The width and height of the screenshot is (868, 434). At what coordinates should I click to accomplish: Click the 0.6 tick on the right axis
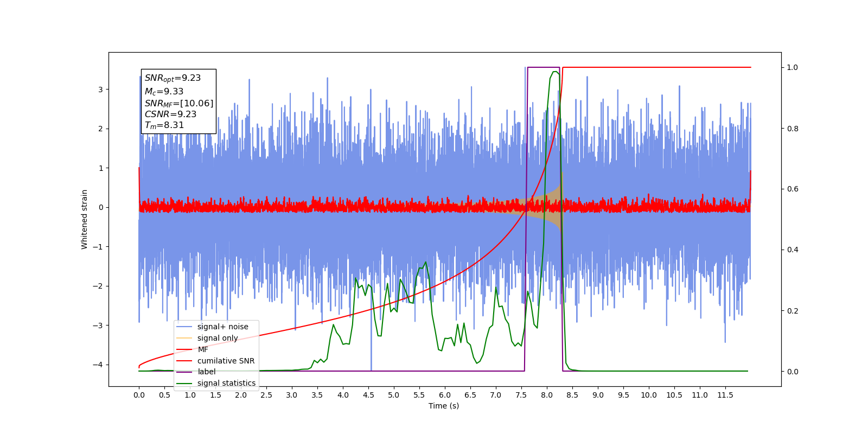[x=793, y=189]
